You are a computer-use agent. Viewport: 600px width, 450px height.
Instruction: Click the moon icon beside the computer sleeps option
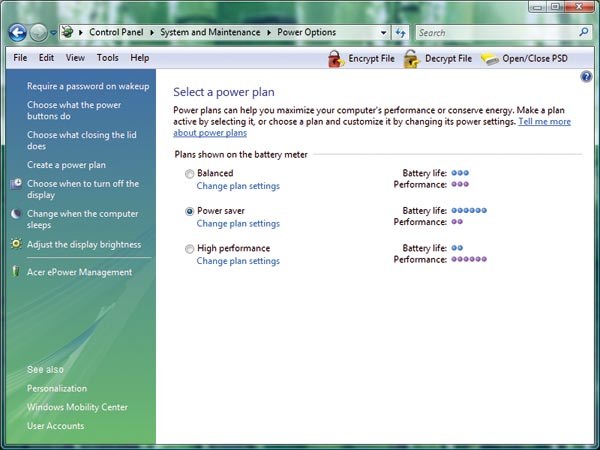coord(17,214)
